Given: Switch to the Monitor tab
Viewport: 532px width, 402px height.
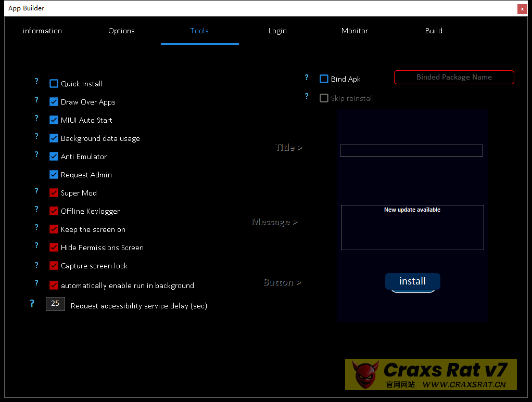Looking at the screenshot, I should 354,31.
